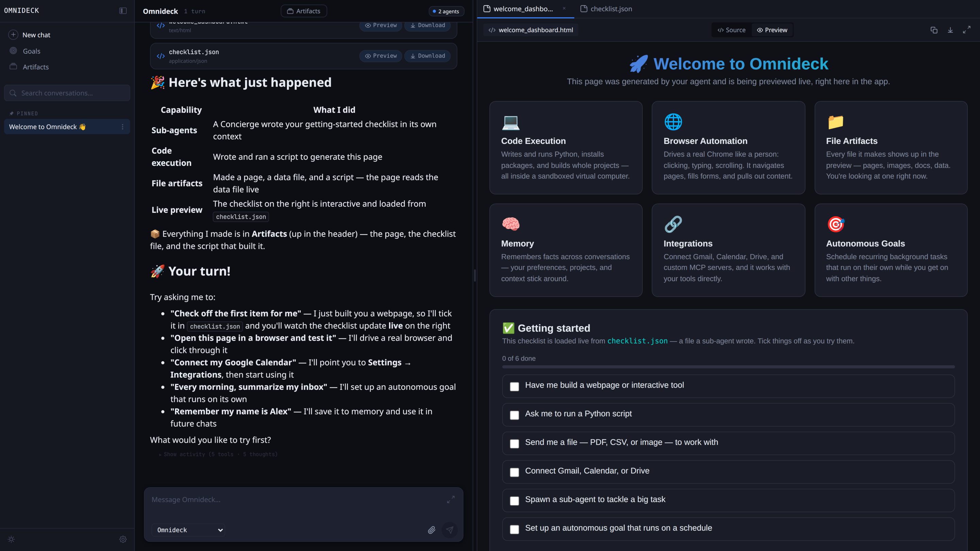Image resolution: width=980 pixels, height=551 pixels.
Task: Attach a file using the paperclip icon
Action: click(x=431, y=530)
